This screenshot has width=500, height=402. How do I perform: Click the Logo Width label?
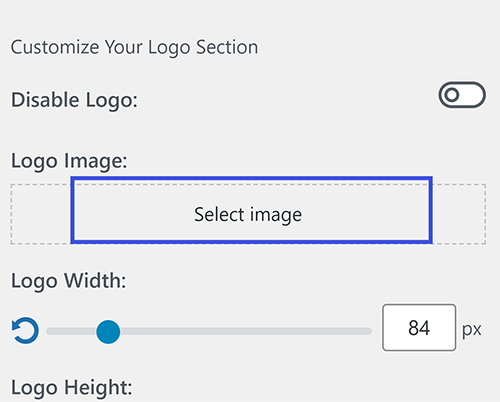69,281
